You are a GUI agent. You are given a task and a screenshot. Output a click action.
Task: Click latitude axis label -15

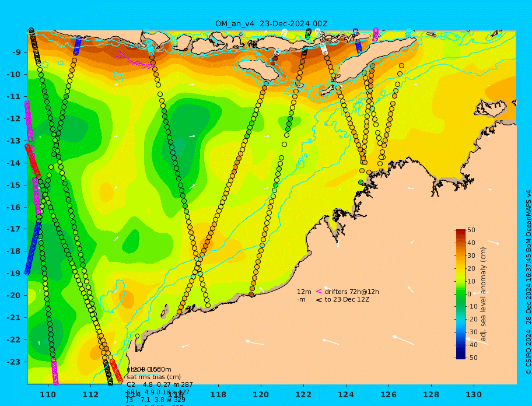pyautogui.click(x=13, y=185)
